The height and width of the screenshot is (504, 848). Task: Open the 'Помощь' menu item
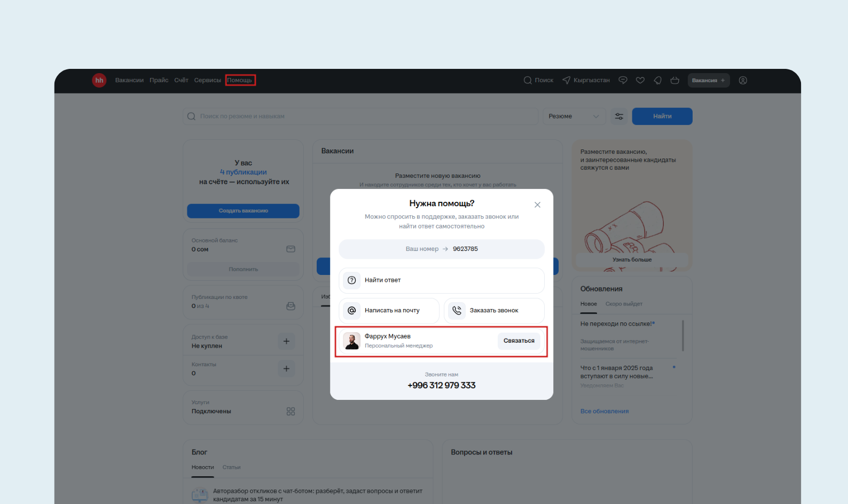coord(240,80)
